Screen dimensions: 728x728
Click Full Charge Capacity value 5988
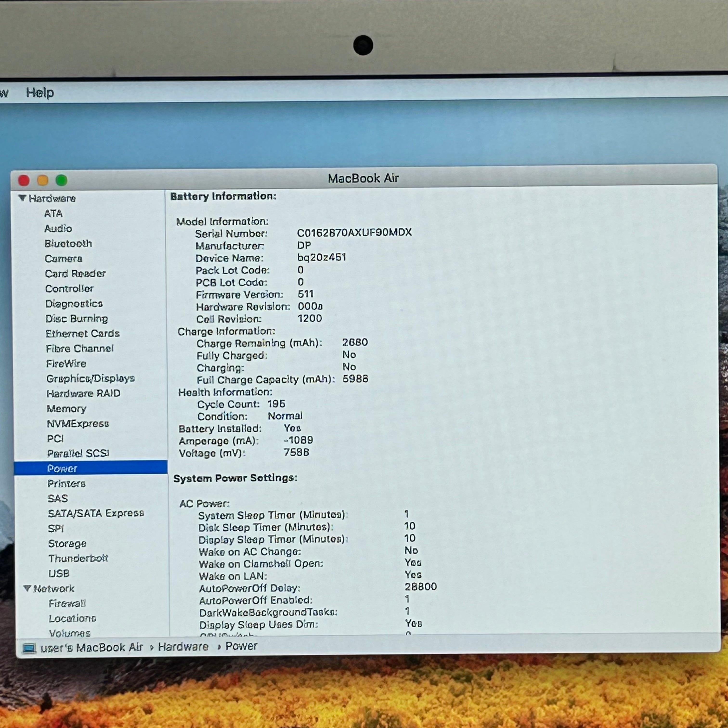[x=355, y=379]
